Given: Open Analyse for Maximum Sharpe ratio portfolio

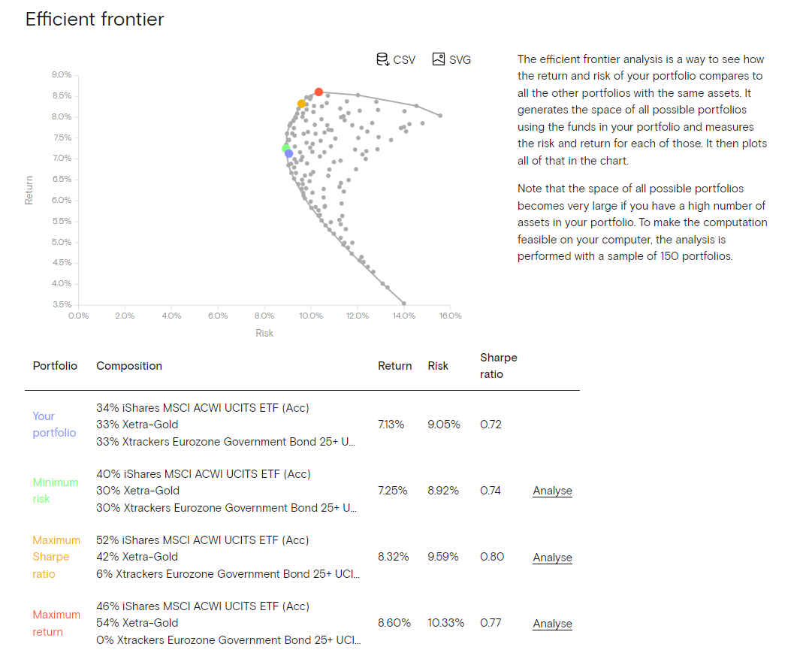Looking at the screenshot, I should 552,558.
